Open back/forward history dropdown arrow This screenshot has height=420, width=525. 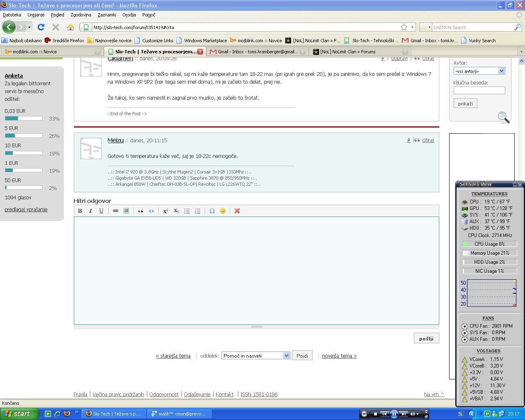pyautogui.click(x=29, y=27)
